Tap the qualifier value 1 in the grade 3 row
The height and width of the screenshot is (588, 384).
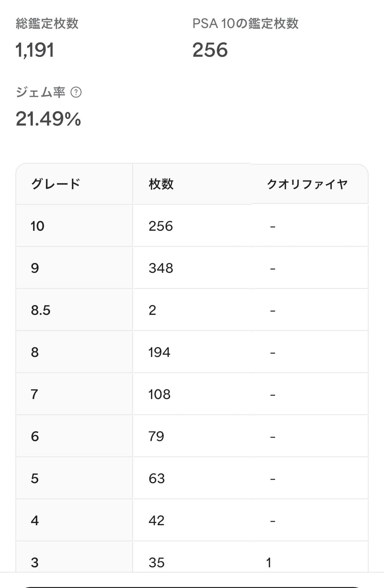(x=269, y=563)
